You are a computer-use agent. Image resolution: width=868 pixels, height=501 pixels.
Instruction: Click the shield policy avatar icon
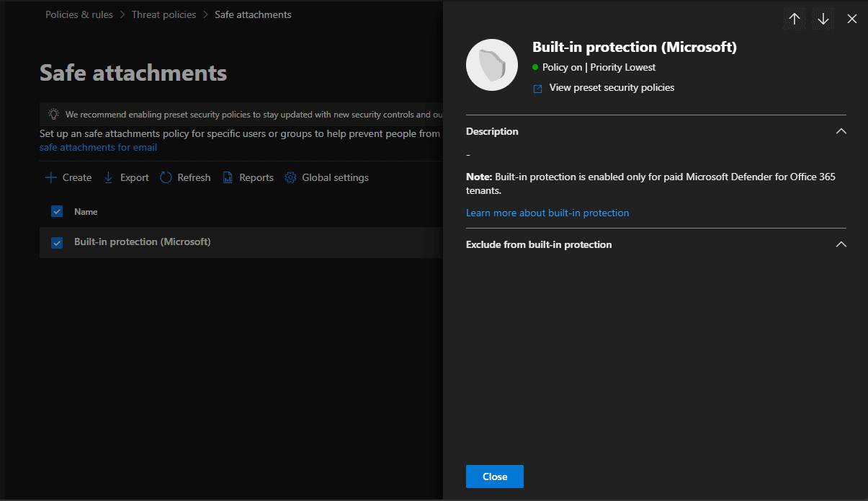pyautogui.click(x=492, y=65)
